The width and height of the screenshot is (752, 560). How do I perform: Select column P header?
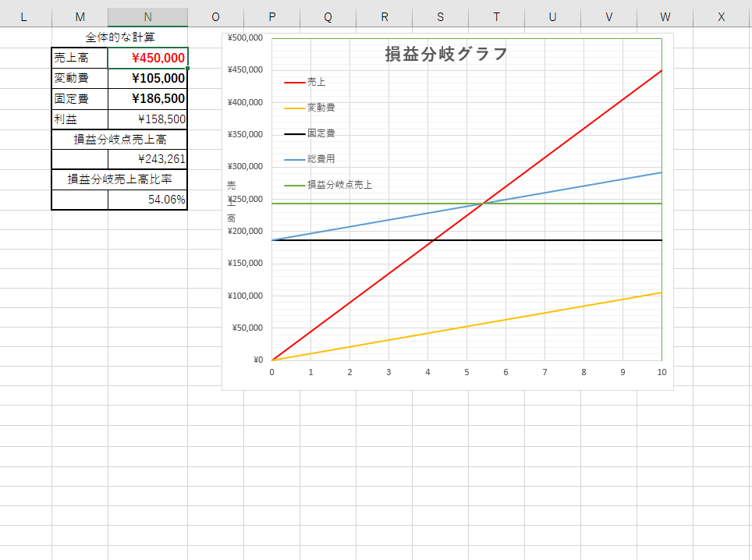tap(272, 17)
